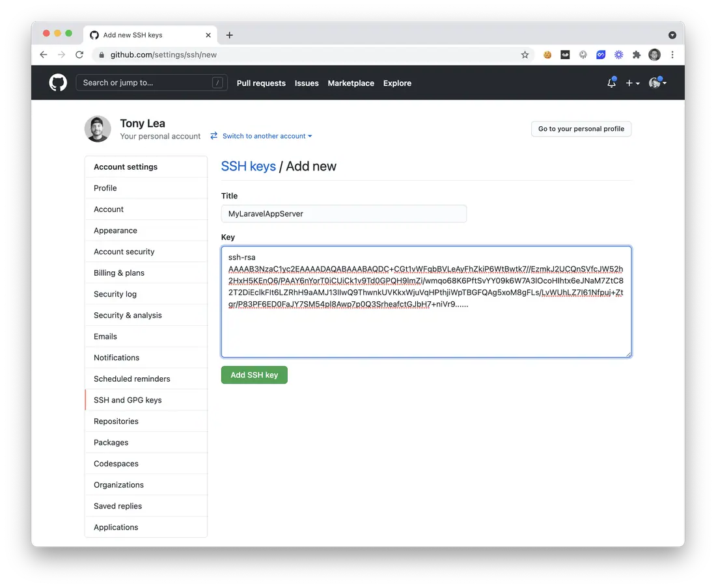Viewport: 716px width, 588px height.
Task: Open Emails settings
Action: [x=146, y=337]
